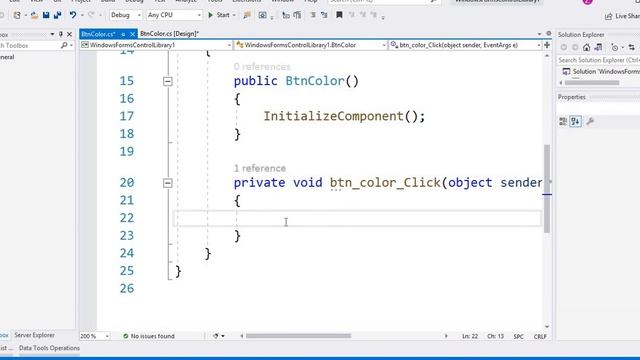Click the '0 references' CodeLens link
This screenshot has width=640, height=360.
tap(262, 67)
